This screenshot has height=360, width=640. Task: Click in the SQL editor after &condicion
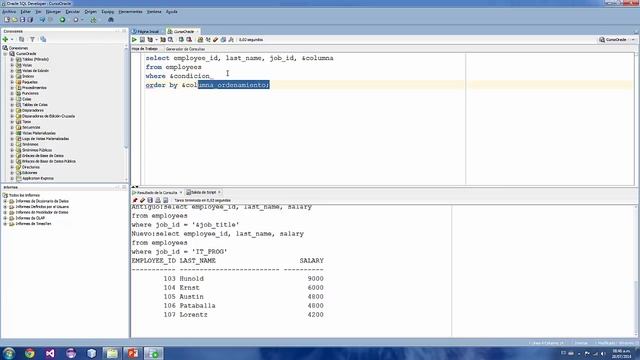(212, 76)
